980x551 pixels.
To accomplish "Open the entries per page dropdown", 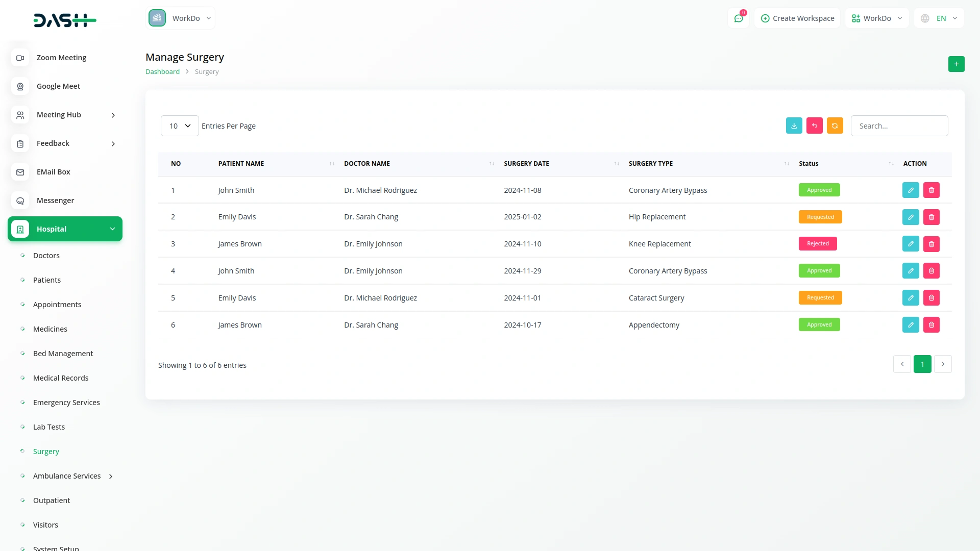I will coord(180,126).
